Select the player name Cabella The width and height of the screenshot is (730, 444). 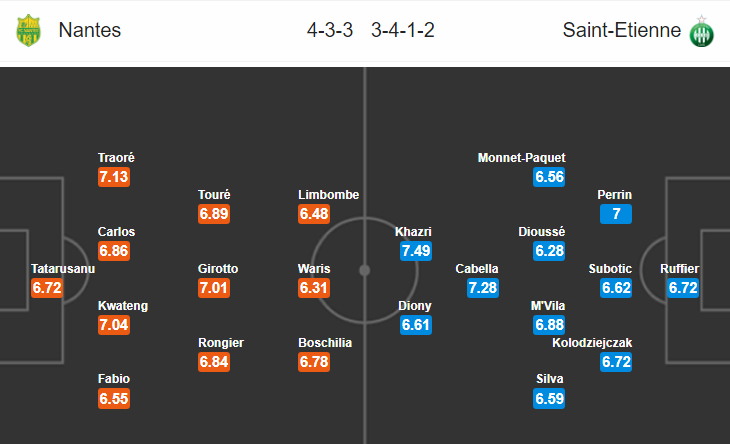pyautogui.click(x=477, y=269)
